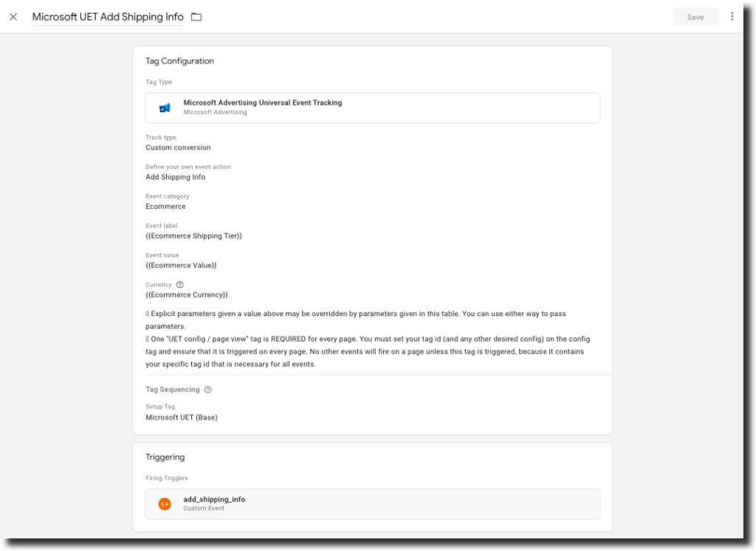The width and height of the screenshot is (756, 551).
Task: Open the folder icon next to tag name
Action: 196,17
